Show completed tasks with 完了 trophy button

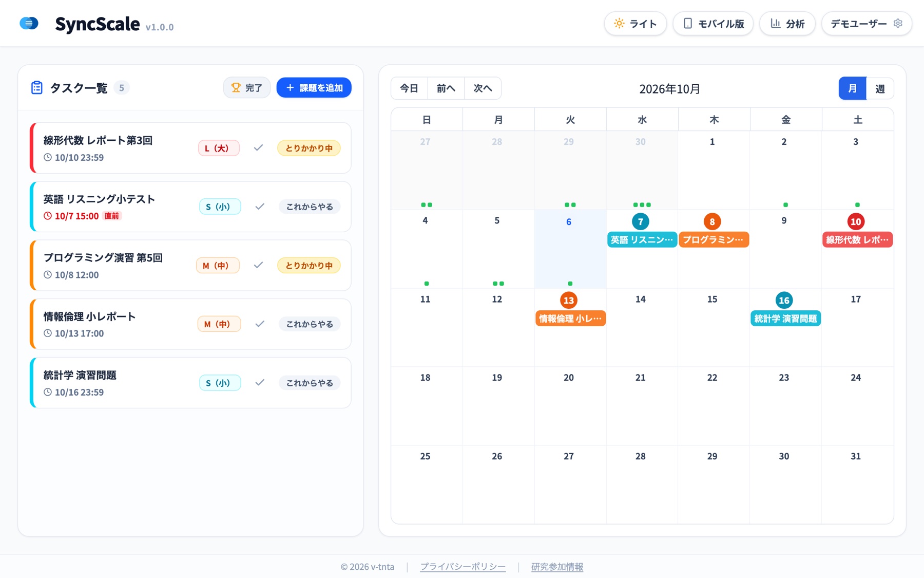point(247,88)
